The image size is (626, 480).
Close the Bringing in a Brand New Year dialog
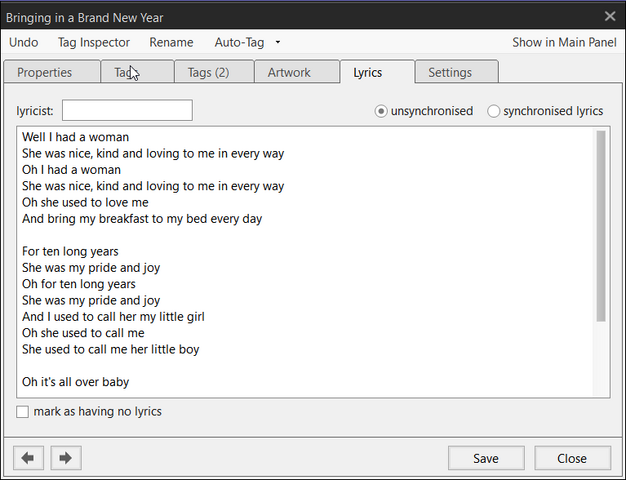tap(610, 16)
